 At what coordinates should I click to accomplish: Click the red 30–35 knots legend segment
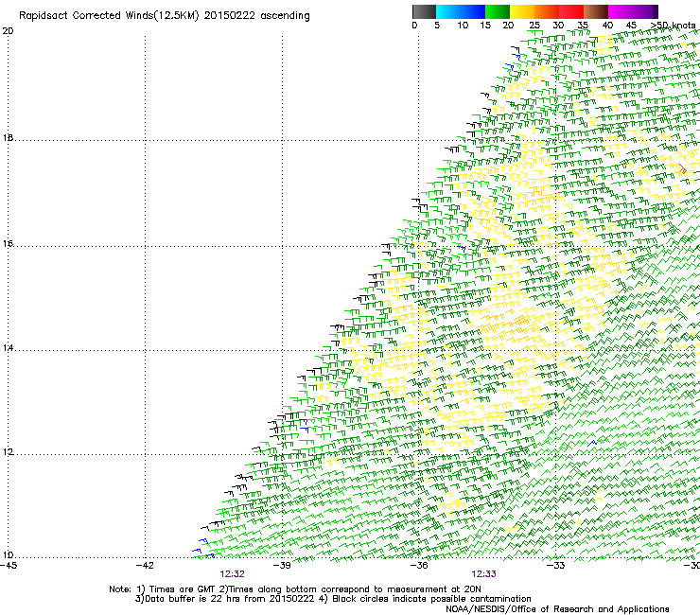[571, 11]
